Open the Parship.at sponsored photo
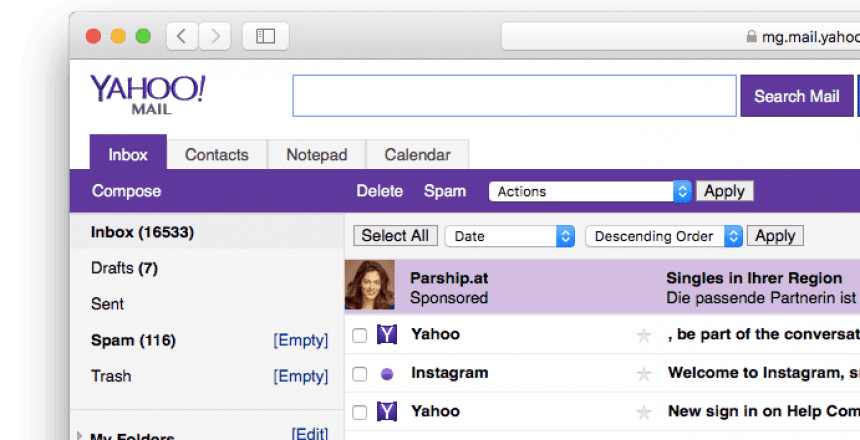 point(370,285)
